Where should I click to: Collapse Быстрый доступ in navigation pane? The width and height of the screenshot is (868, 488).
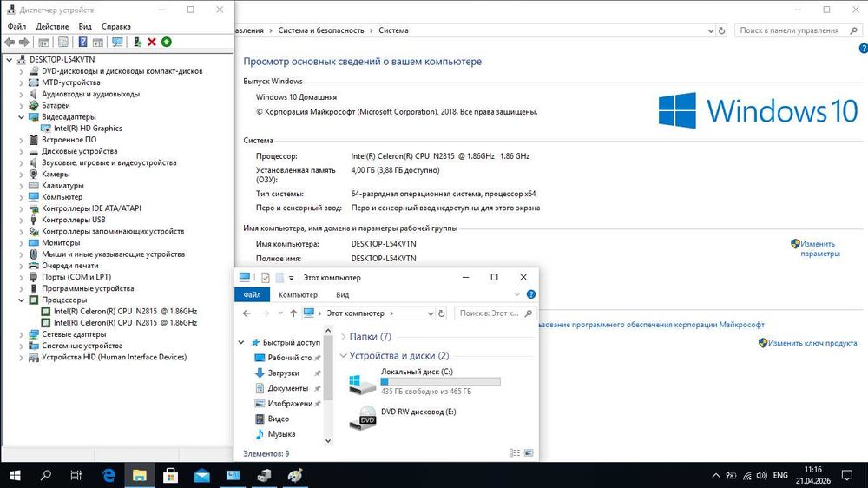241,342
